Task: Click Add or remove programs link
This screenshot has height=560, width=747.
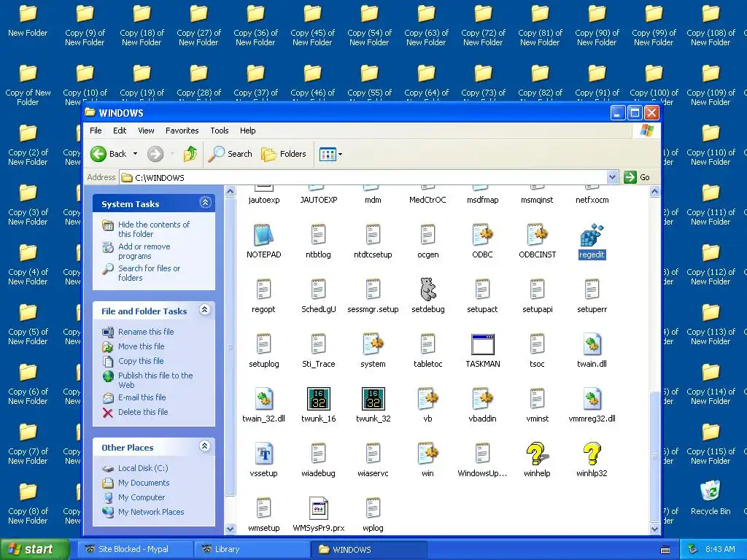Action: 144,251
